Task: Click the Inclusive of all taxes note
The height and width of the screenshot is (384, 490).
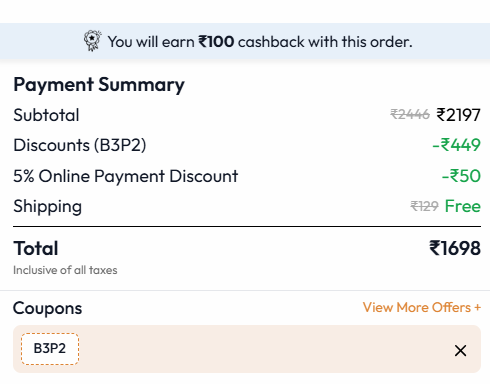Action: pyautogui.click(x=65, y=270)
